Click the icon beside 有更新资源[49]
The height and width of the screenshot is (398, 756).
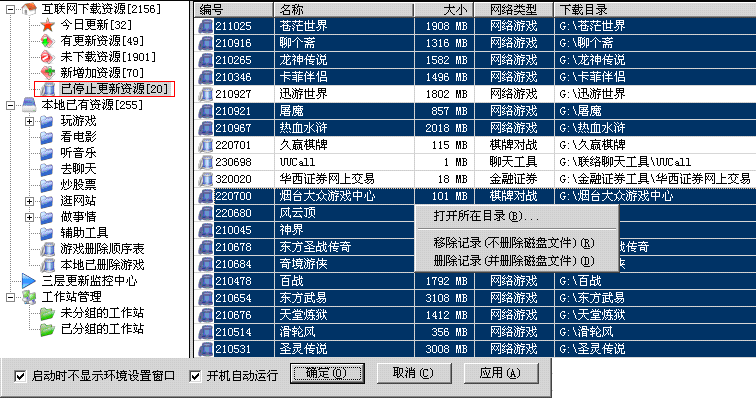48,41
